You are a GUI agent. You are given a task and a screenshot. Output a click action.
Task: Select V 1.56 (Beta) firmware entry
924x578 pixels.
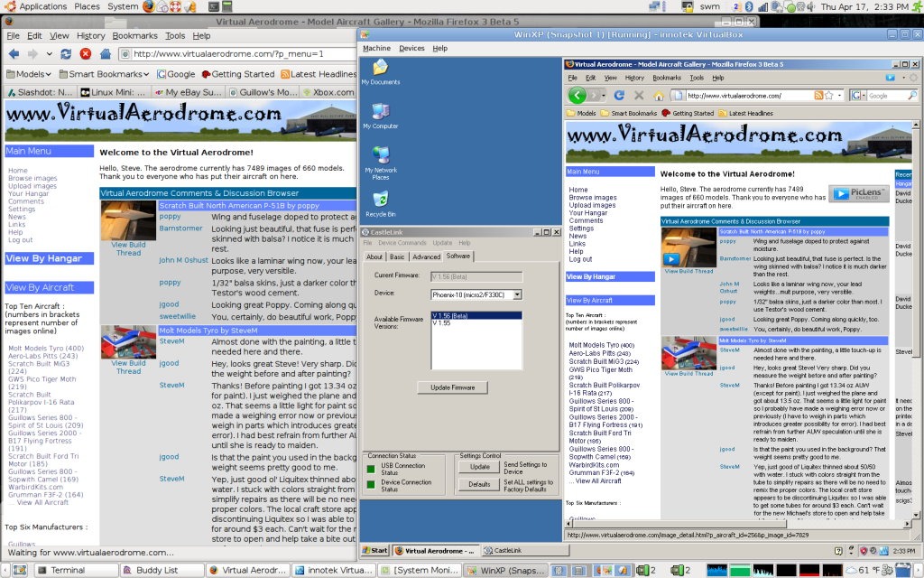476,315
